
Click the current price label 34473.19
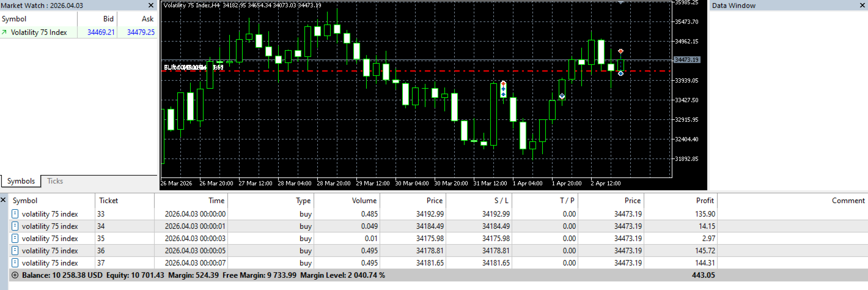pyautogui.click(x=686, y=60)
